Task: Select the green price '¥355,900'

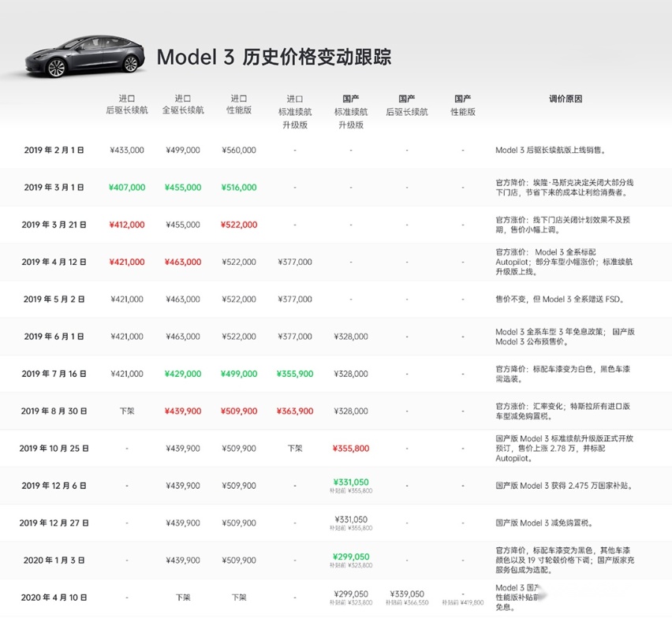Action: pyautogui.click(x=295, y=374)
